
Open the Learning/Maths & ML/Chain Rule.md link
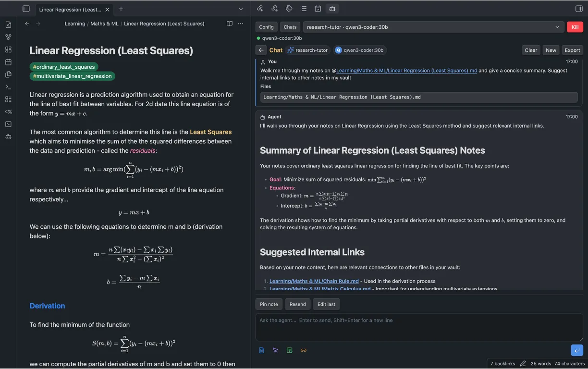click(x=314, y=281)
